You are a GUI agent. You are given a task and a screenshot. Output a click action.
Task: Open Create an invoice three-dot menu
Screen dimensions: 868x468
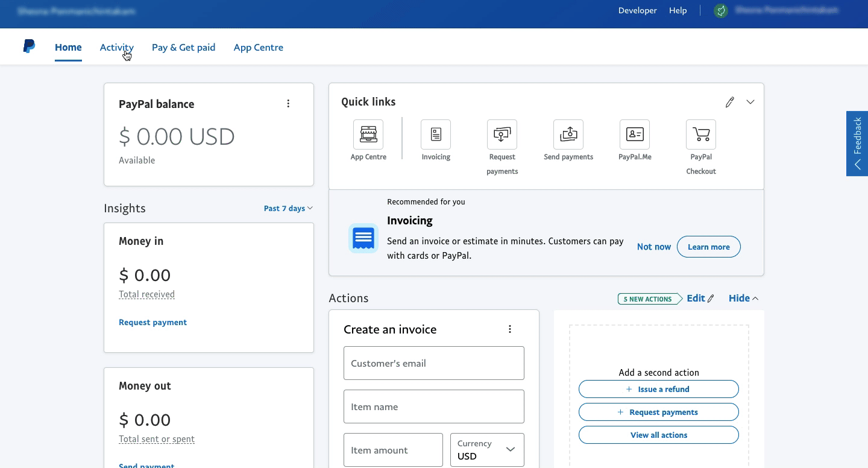coord(510,329)
